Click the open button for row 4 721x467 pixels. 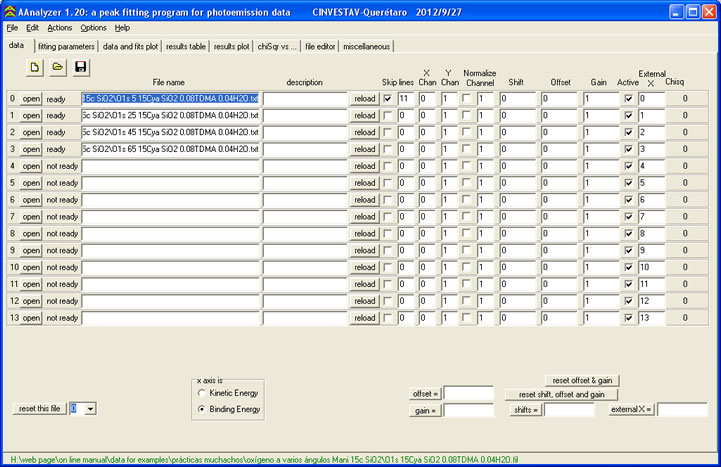coord(31,166)
